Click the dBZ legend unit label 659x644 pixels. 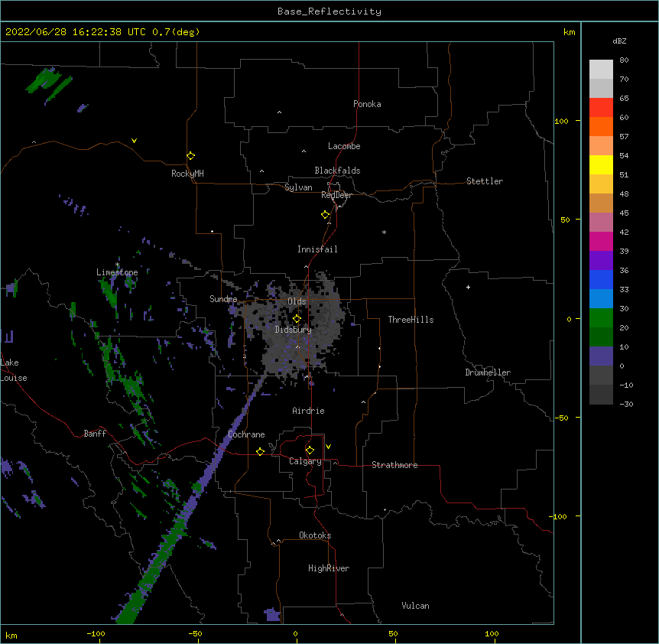(x=619, y=41)
